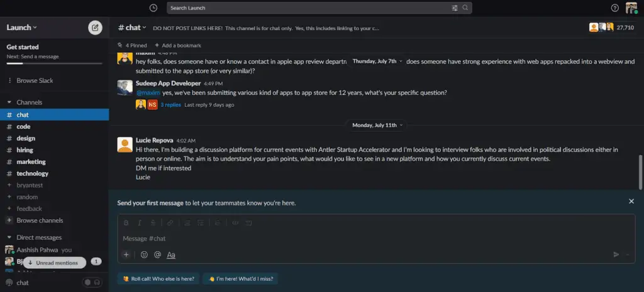Open the help question mark icon

(x=615, y=8)
